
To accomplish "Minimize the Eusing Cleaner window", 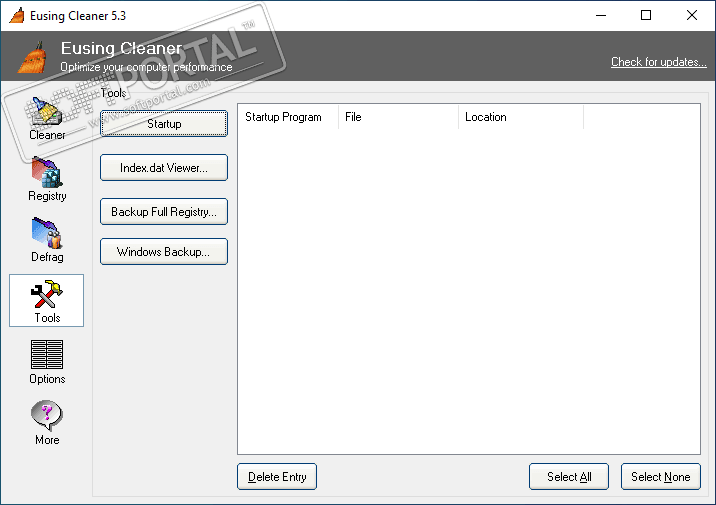I will coord(601,16).
